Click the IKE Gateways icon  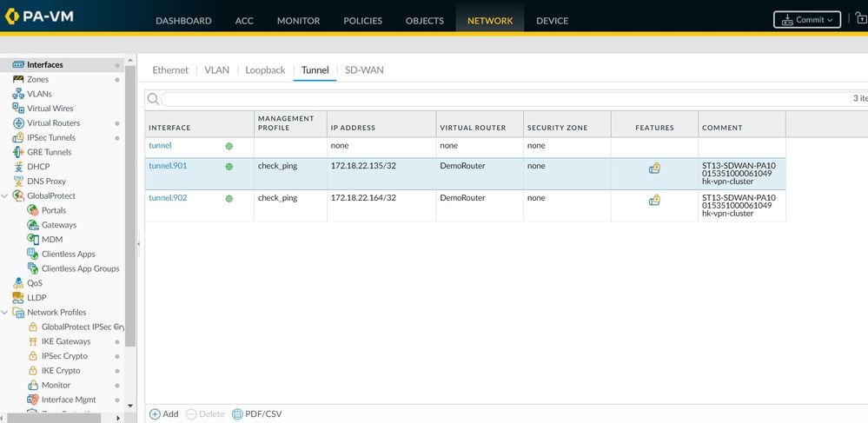point(33,341)
